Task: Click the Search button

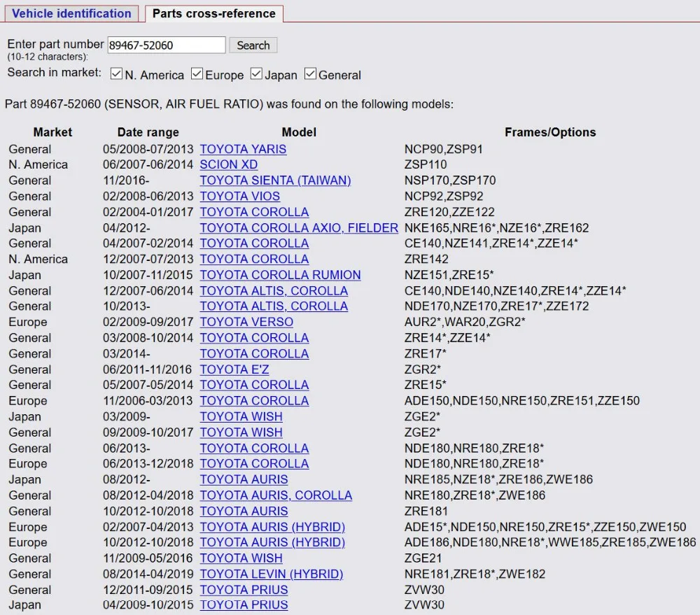Action: pyautogui.click(x=253, y=45)
